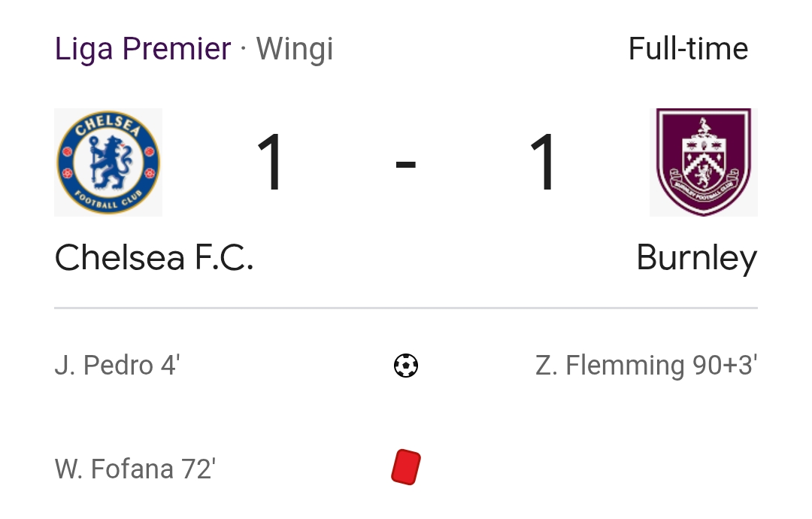Click the red card icon
The width and height of the screenshot is (812, 519).
point(406,467)
